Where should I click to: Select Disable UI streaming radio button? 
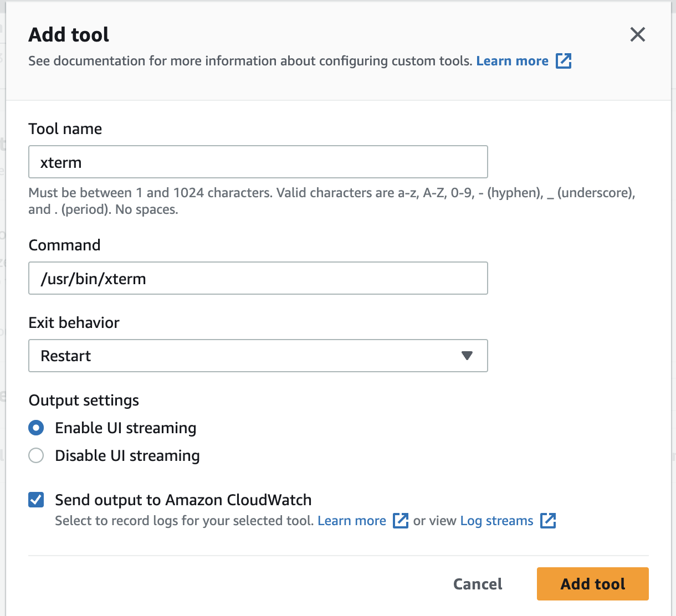coord(36,455)
